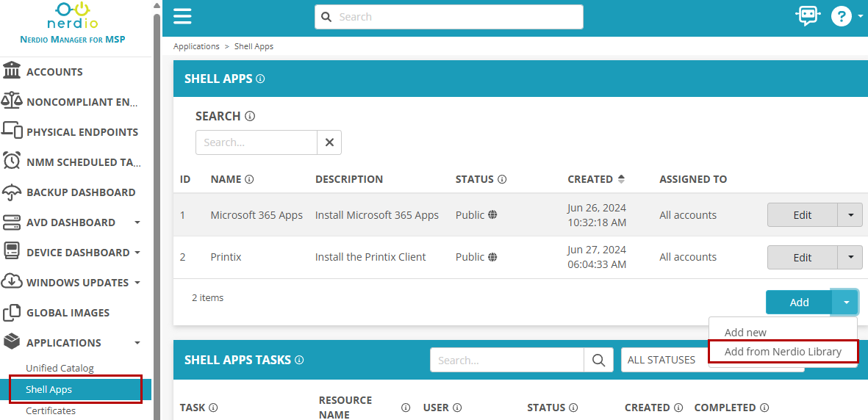
Task: Click the Nerdio logo
Action: (x=73, y=15)
